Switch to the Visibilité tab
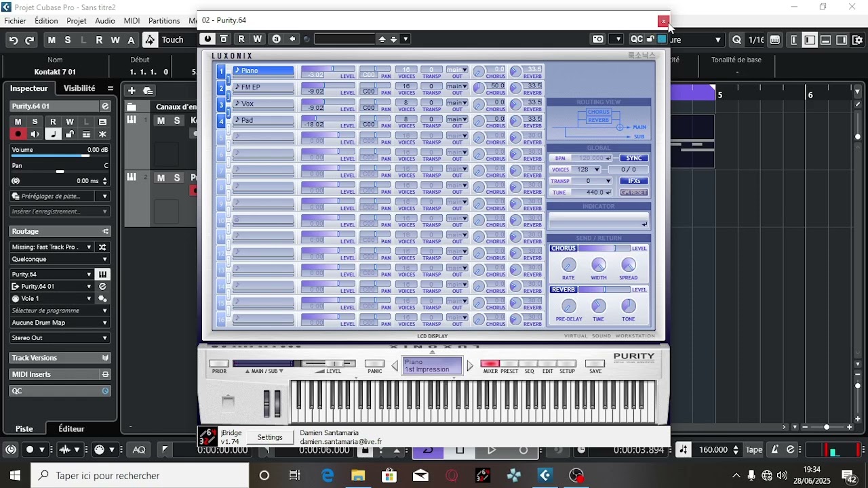The width and height of the screenshot is (868, 488). point(79,88)
